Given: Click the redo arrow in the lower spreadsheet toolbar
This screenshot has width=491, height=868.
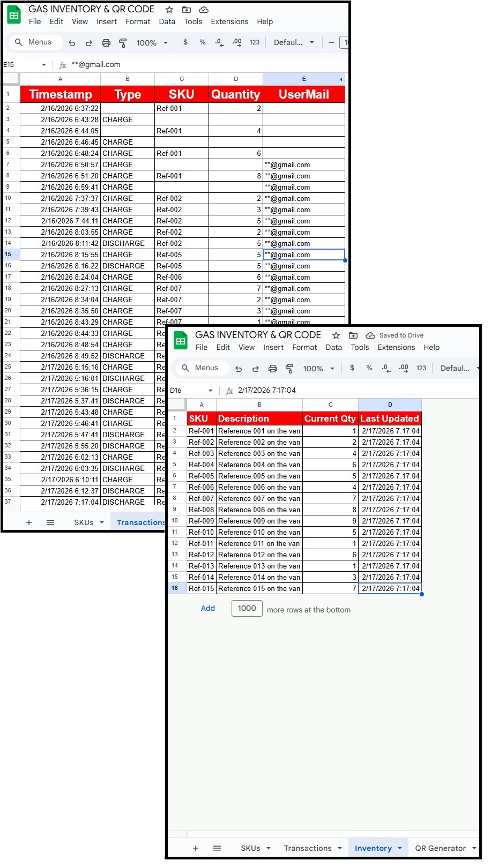Looking at the screenshot, I should coord(256,369).
